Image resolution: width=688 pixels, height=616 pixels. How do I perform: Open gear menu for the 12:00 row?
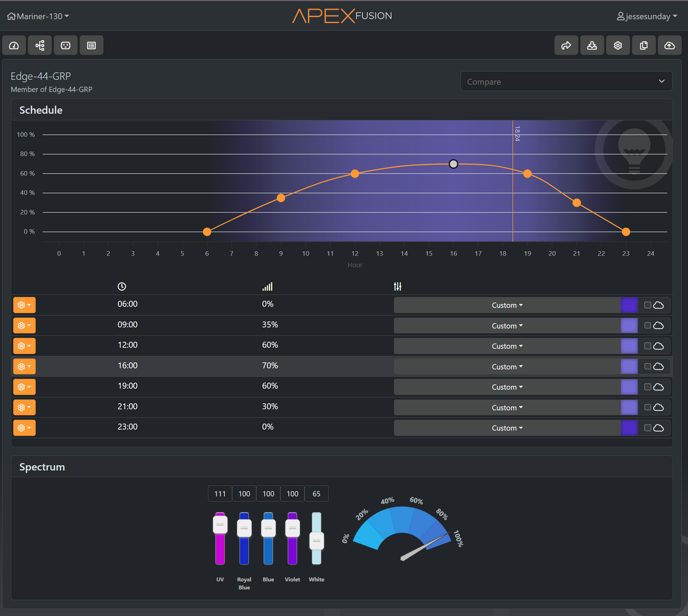click(x=24, y=346)
